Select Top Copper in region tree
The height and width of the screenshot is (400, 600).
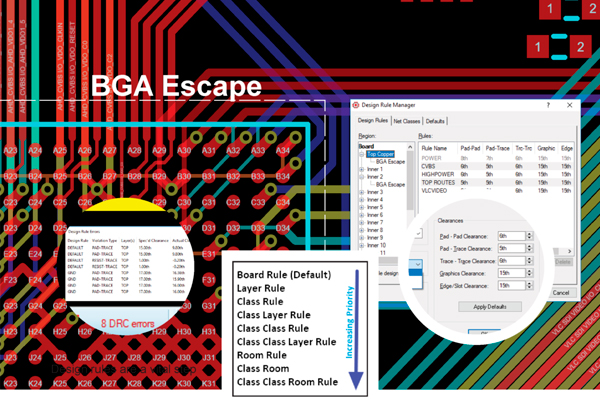[x=384, y=155]
